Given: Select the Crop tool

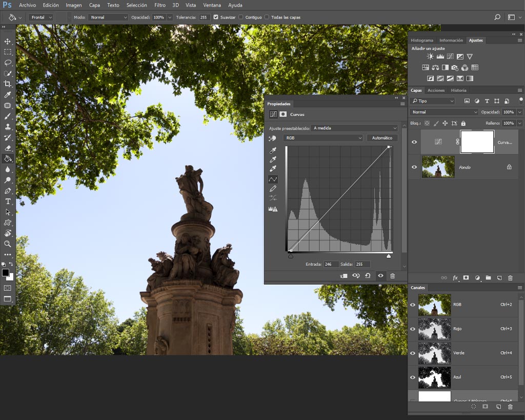Looking at the screenshot, I should 7,84.
